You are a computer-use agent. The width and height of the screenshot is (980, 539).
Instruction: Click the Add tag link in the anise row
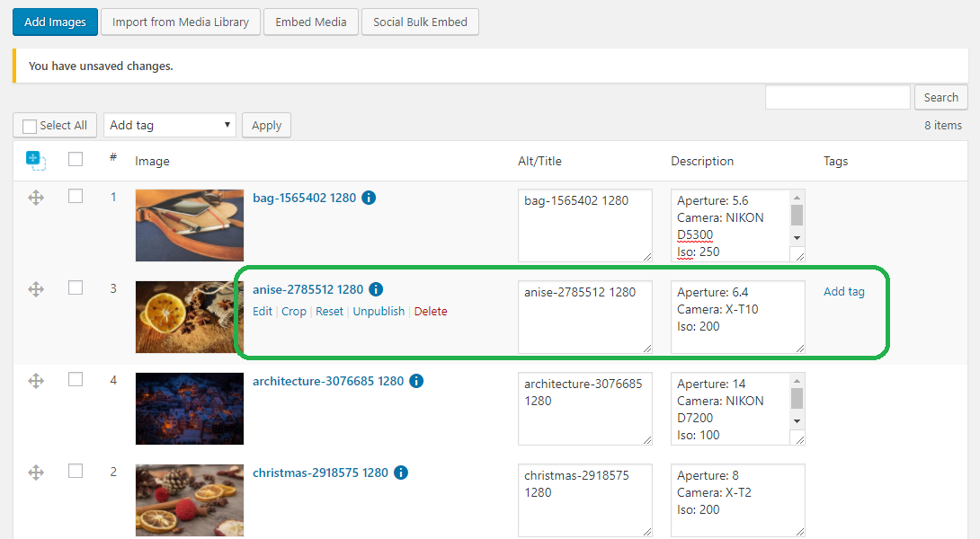click(843, 292)
